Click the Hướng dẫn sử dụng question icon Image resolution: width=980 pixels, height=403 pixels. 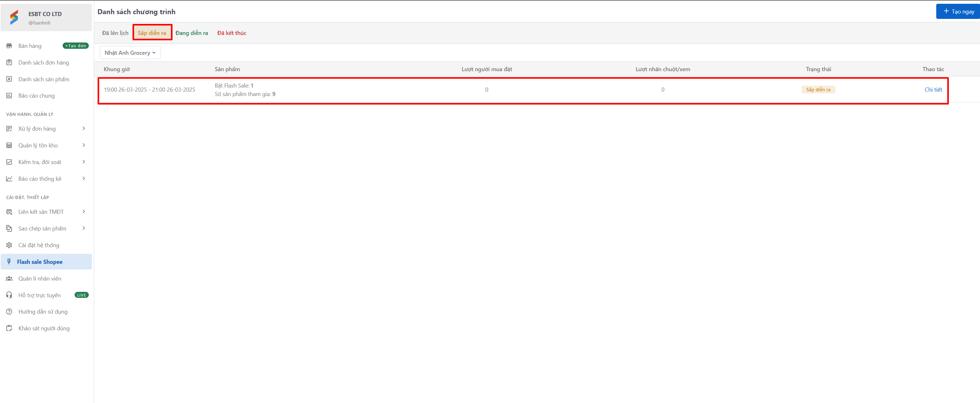coord(9,312)
